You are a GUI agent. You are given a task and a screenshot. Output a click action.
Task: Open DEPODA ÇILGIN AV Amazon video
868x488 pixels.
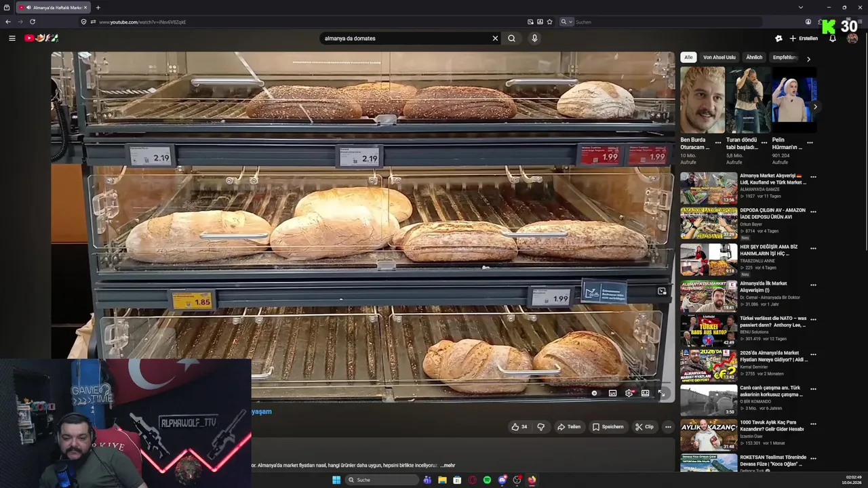[709, 223]
